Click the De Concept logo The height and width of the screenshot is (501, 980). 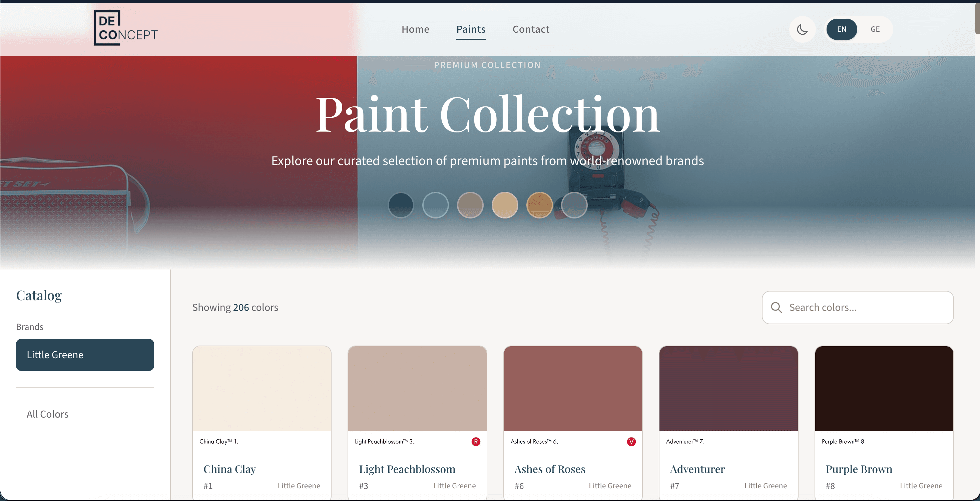(125, 28)
